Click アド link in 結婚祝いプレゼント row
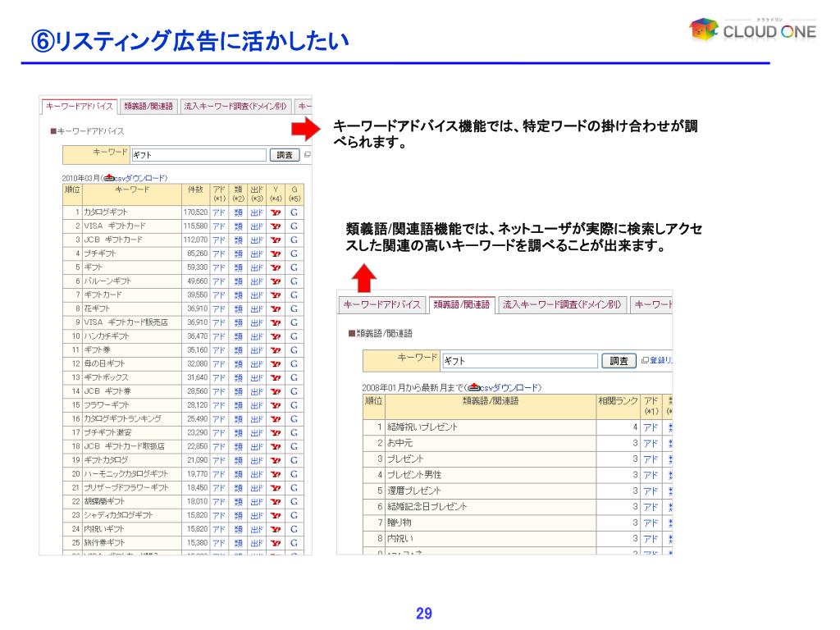The height and width of the screenshot is (630, 840). pyautogui.click(x=651, y=427)
